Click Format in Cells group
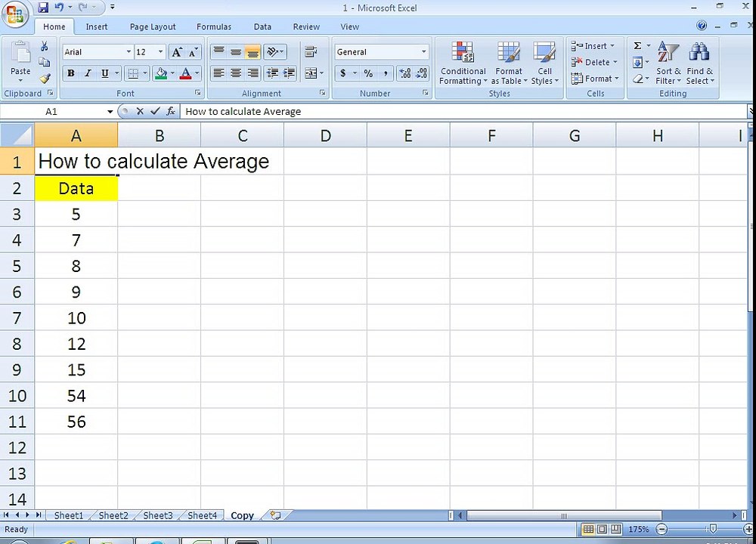The width and height of the screenshot is (756, 544). 595,79
